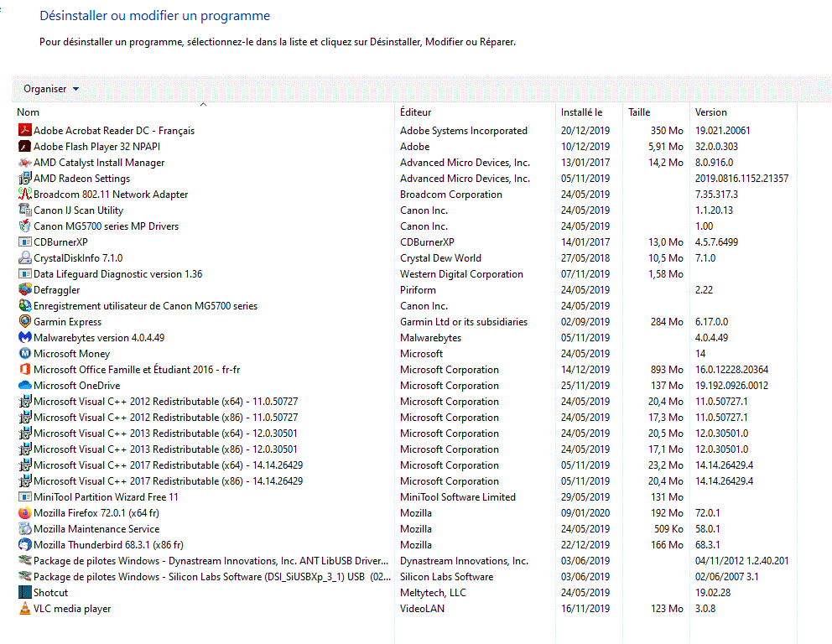Click the Shotcut icon
Viewport: 832px width, 644px height.
25,592
